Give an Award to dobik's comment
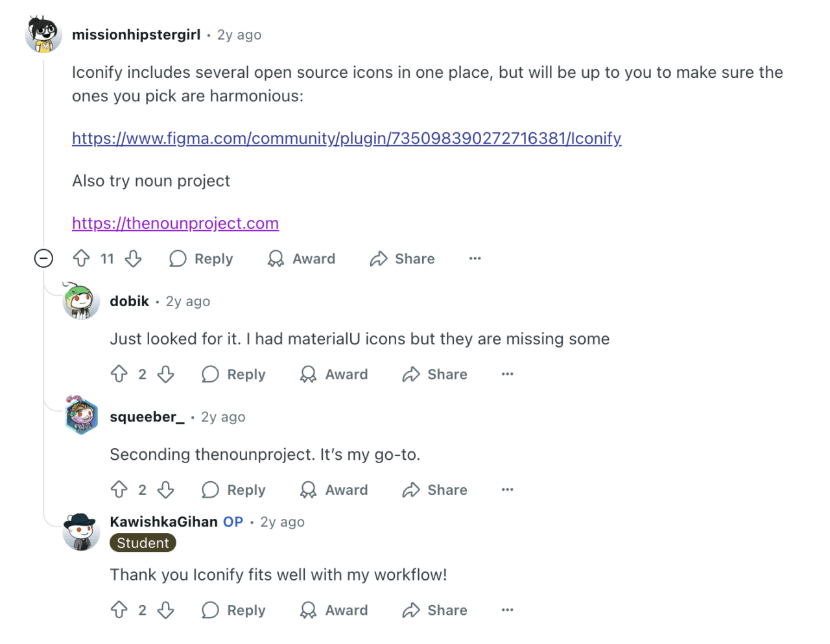830x644 pixels. point(334,374)
